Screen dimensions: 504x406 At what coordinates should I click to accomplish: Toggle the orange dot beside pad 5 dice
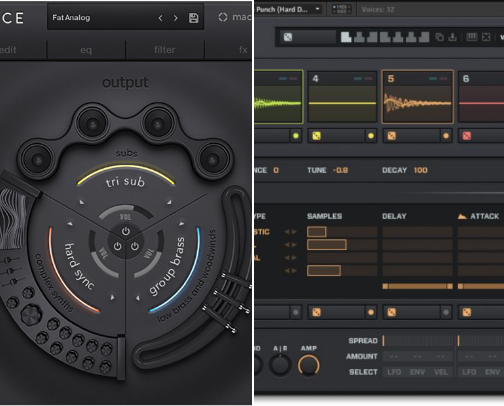446,136
